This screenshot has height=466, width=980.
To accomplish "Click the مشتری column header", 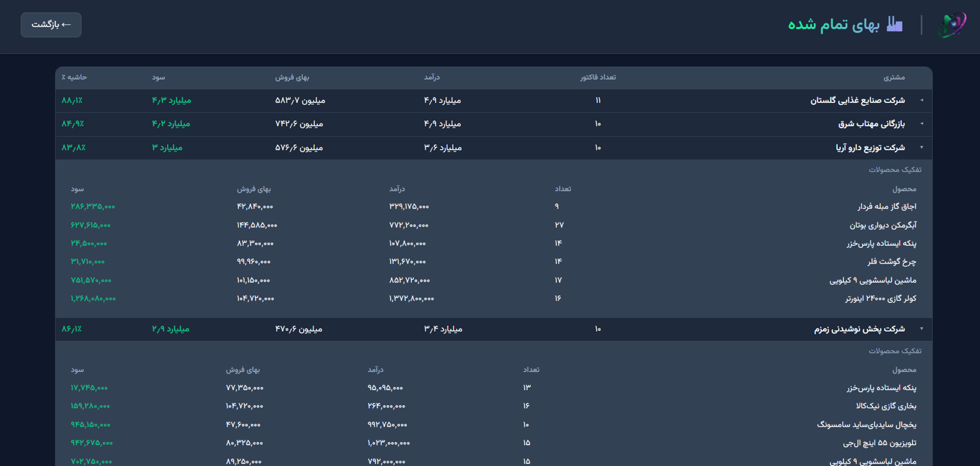I will 894,77.
